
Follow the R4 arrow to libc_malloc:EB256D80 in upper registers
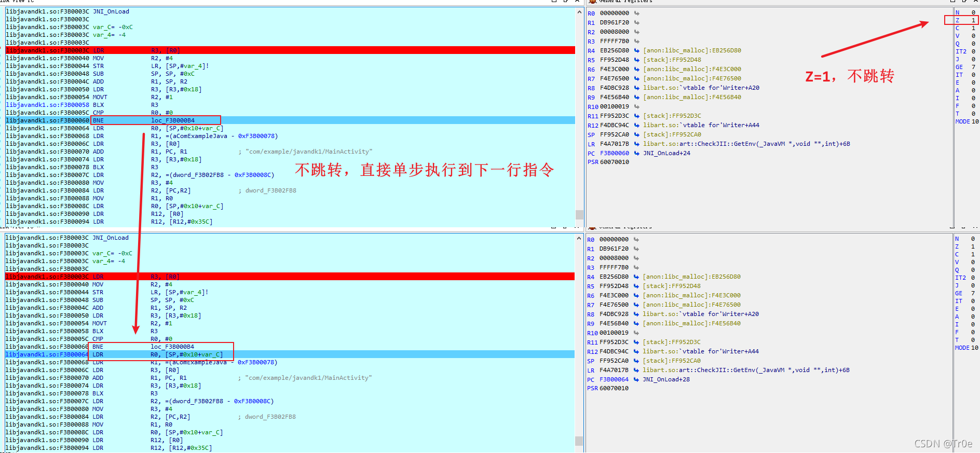click(636, 50)
